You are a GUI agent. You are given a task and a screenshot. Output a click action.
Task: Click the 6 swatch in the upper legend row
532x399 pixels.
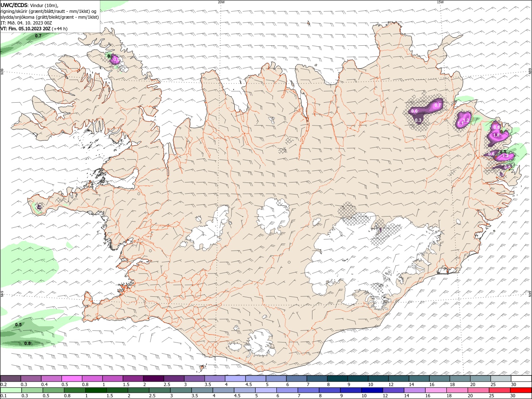click(x=297, y=379)
